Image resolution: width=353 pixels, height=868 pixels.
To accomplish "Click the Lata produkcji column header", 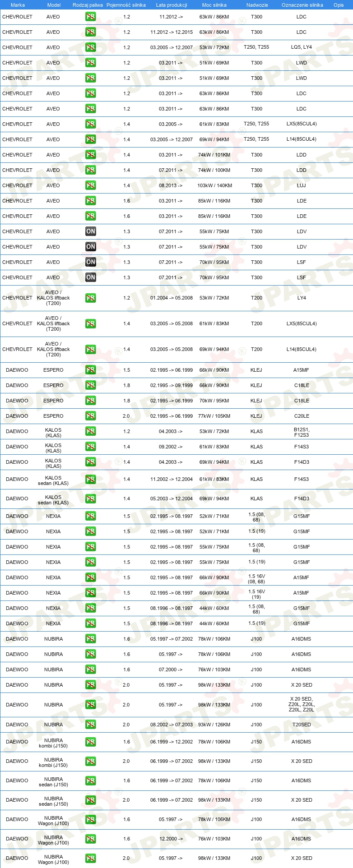I will coord(172,5).
